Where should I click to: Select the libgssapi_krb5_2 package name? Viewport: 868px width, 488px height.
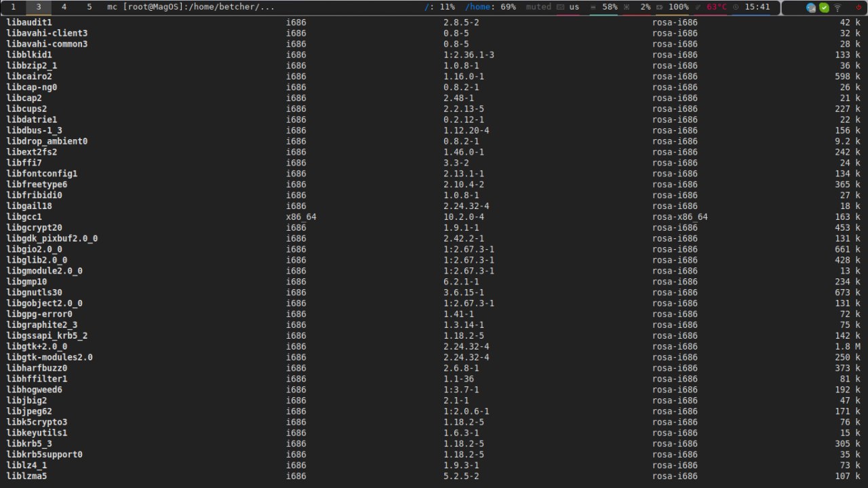47,336
